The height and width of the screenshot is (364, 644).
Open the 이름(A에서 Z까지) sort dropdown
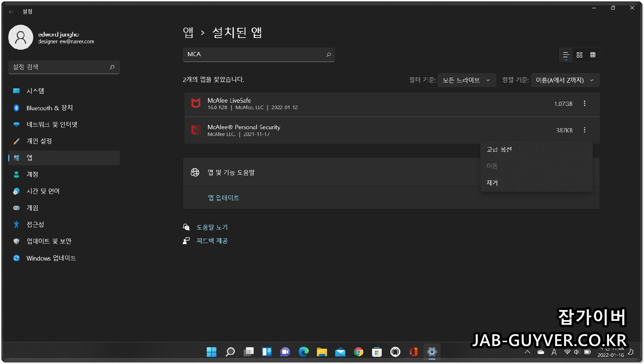pyautogui.click(x=565, y=80)
